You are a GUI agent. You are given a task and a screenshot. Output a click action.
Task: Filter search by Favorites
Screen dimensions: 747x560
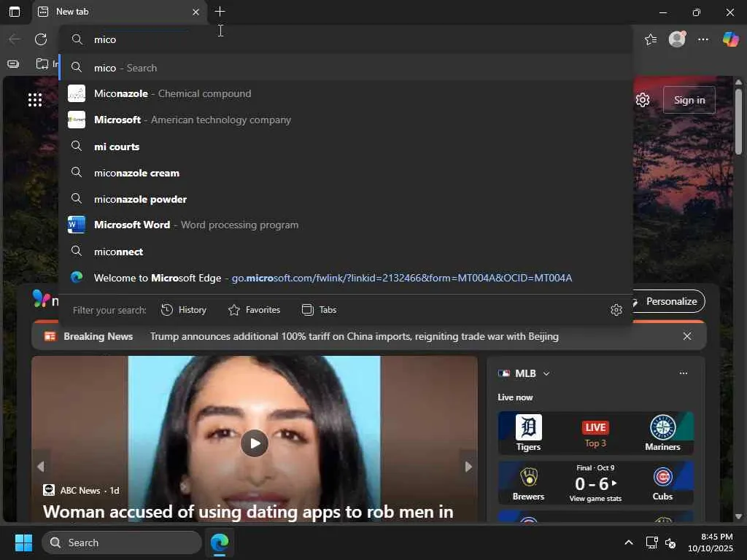(254, 310)
